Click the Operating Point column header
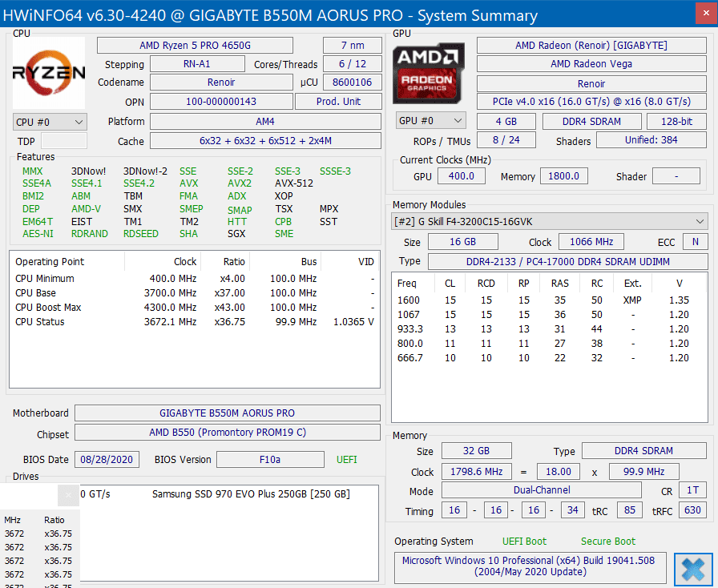This screenshot has width=718, height=588. 67,261
